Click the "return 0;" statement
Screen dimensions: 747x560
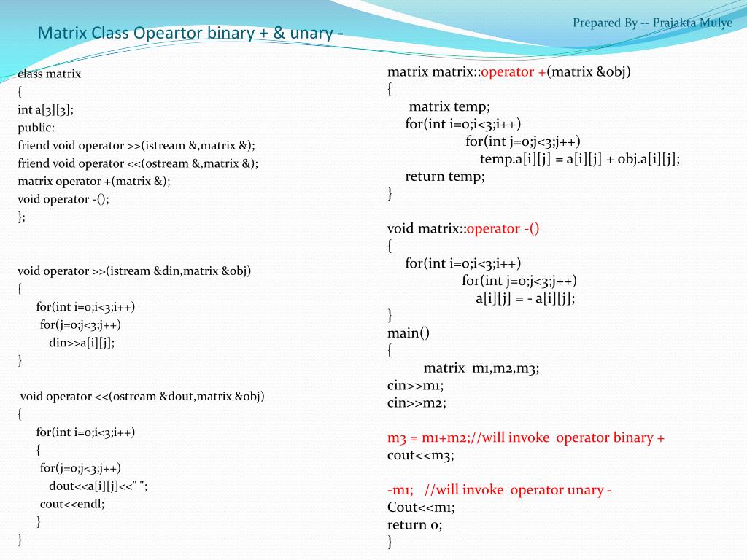[414, 525]
